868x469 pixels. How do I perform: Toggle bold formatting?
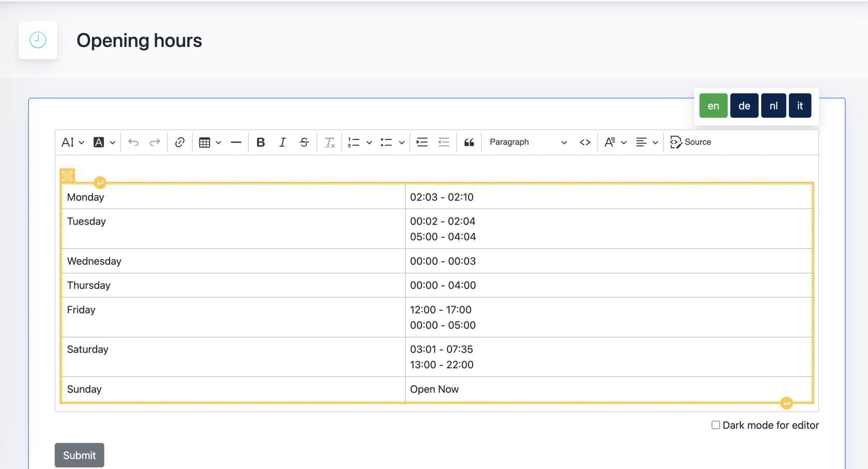[261, 142]
